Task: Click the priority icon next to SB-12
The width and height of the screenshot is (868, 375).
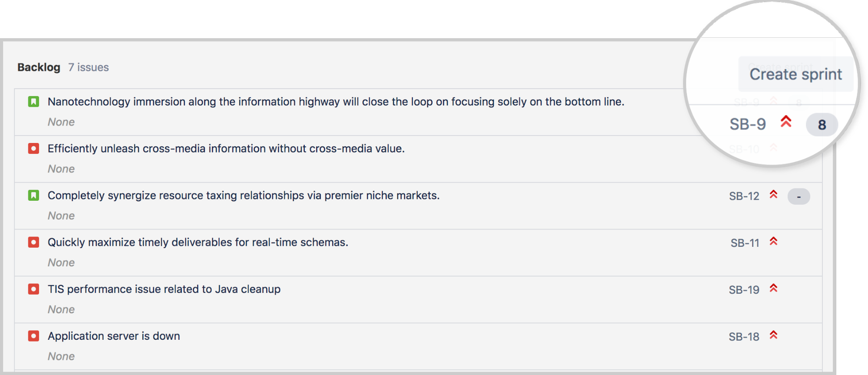Action: (x=774, y=196)
